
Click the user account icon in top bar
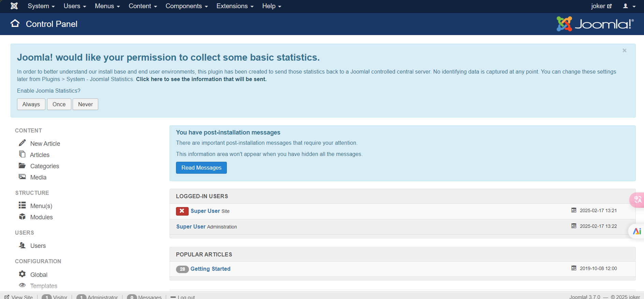[x=625, y=6]
